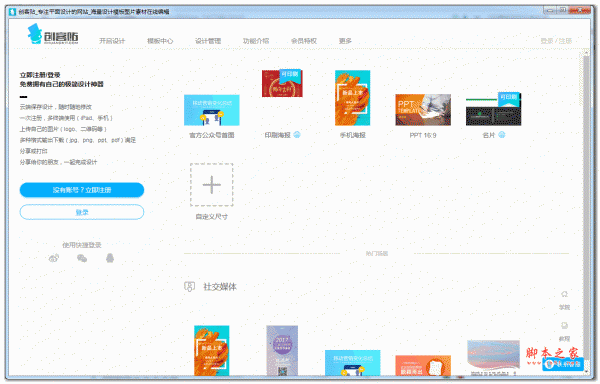
Task: Go to the 设计管理 menu item
Action: click(208, 41)
